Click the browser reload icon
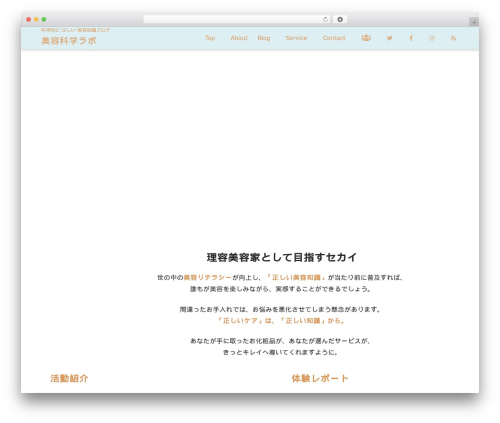The image size is (500, 423). [x=325, y=19]
